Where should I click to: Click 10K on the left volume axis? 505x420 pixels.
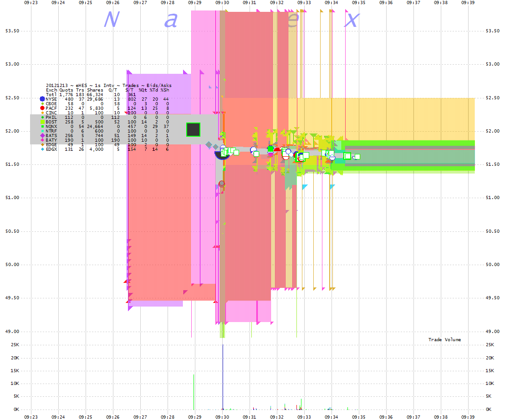15,383
